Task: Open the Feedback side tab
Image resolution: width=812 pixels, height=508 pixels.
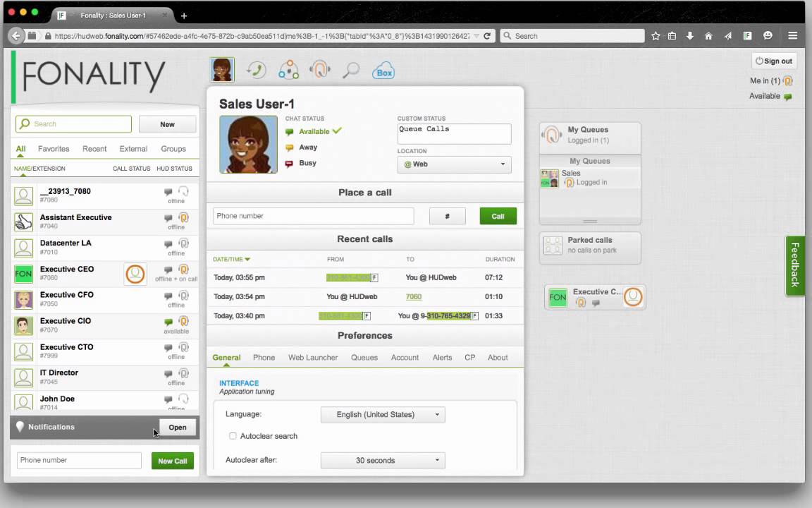Action: tap(795, 265)
